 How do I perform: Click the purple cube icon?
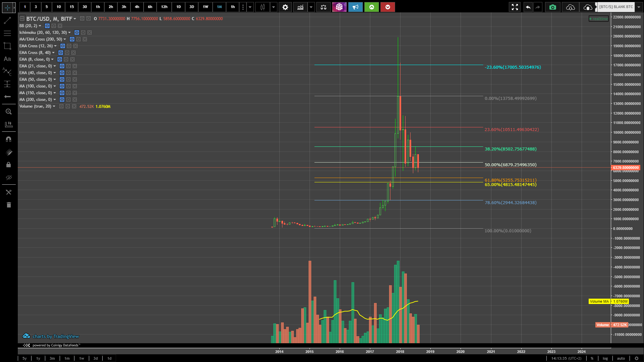pos(339,7)
